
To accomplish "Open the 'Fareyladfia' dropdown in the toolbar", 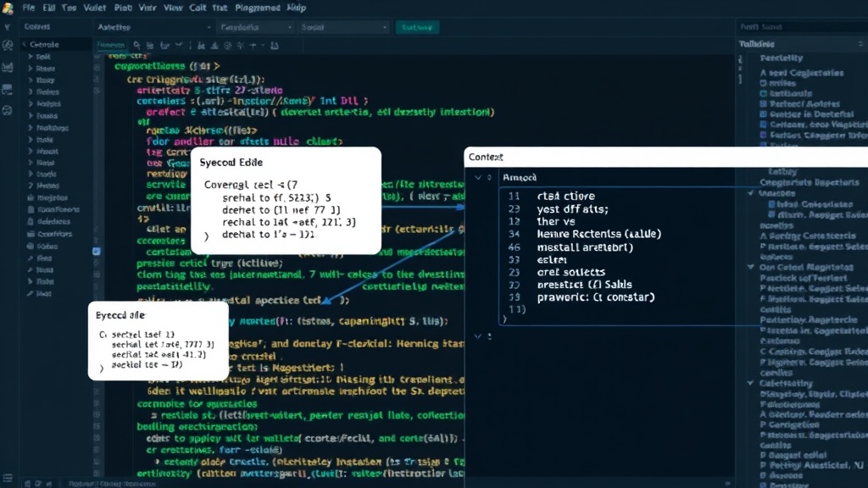I will pyautogui.click(x=255, y=27).
